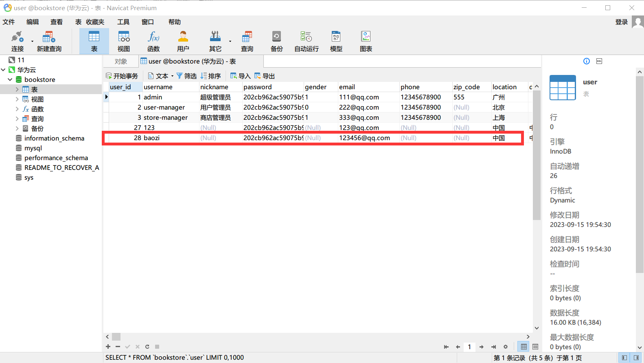Select the 表 (Table) toolbar icon

(x=94, y=41)
